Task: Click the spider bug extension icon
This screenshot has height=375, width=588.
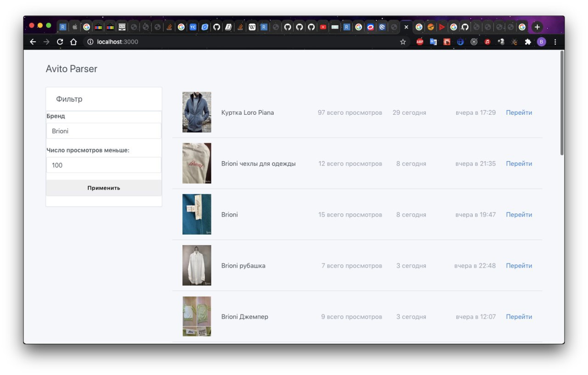Action: coord(514,42)
